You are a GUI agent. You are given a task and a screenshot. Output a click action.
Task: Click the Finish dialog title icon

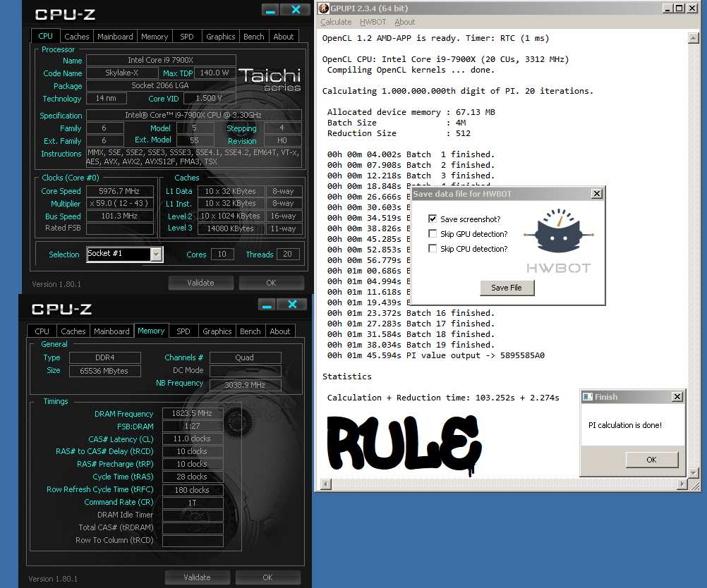point(588,397)
